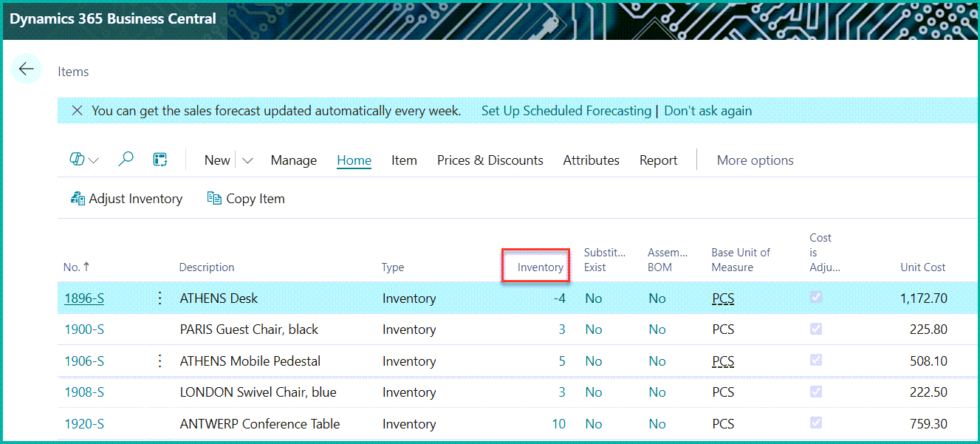Click the search magnifier icon
Image resolution: width=980 pixels, height=444 pixels.
tap(126, 160)
